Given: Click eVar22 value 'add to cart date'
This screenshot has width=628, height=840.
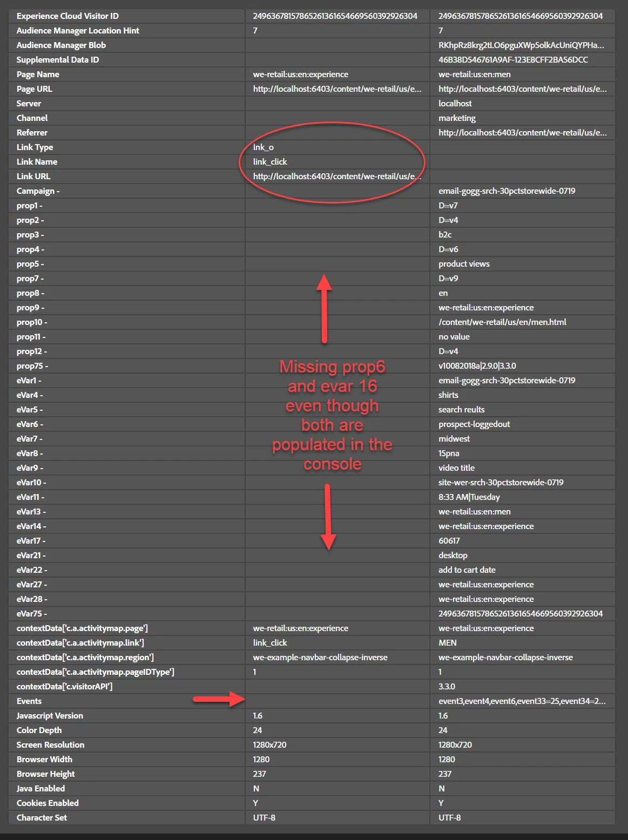Looking at the screenshot, I should [467, 570].
